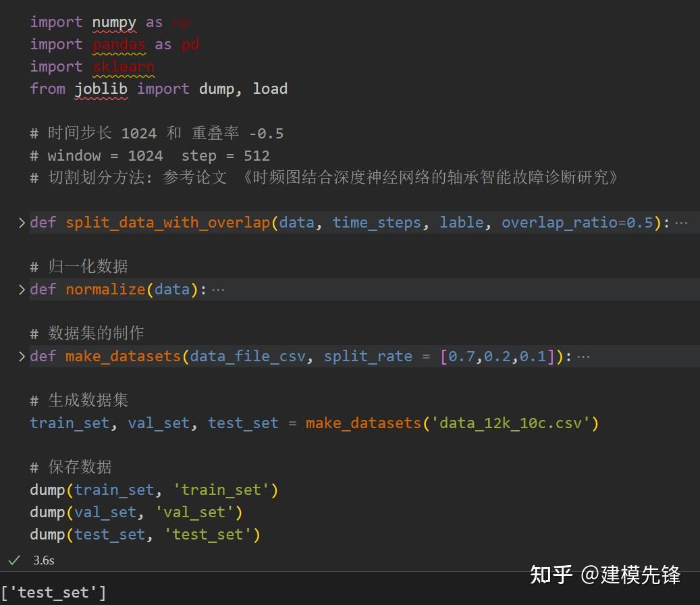Click the red squiggle under pandas import
Viewport: 700px width, 605px height.
[119, 53]
